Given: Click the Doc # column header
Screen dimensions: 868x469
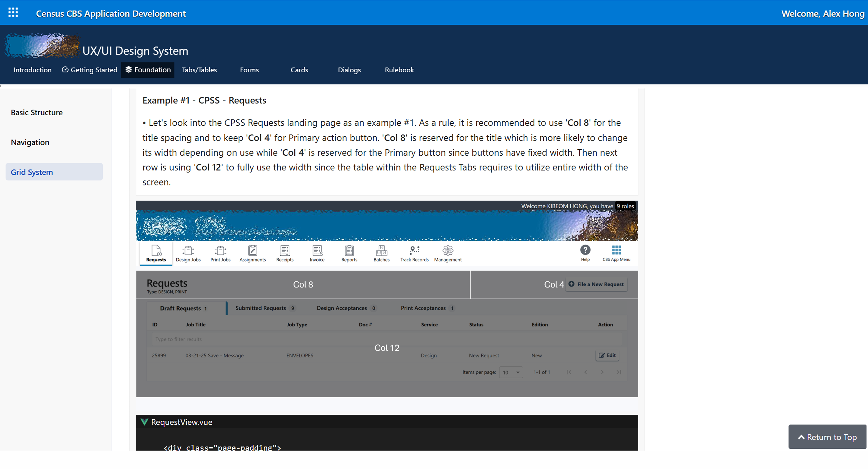Looking at the screenshot, I should coord(365,325).
